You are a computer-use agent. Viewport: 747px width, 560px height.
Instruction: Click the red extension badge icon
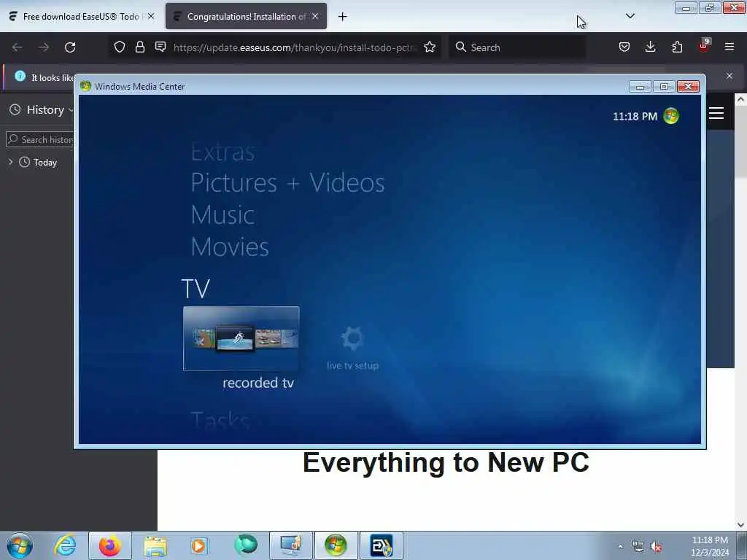[703, 46]
